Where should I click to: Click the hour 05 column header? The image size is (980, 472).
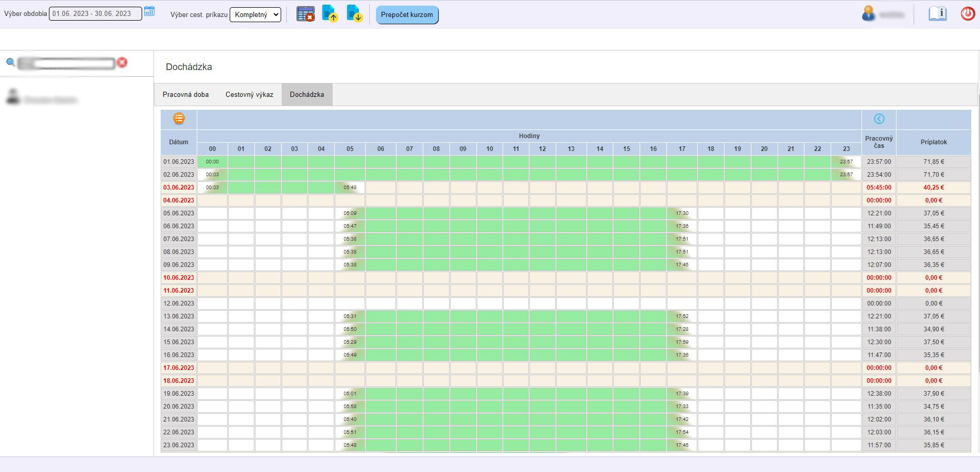click(x=350, y=149)
